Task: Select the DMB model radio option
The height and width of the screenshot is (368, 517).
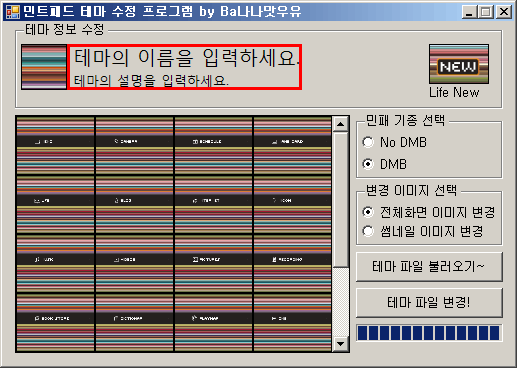Action: 385,164
